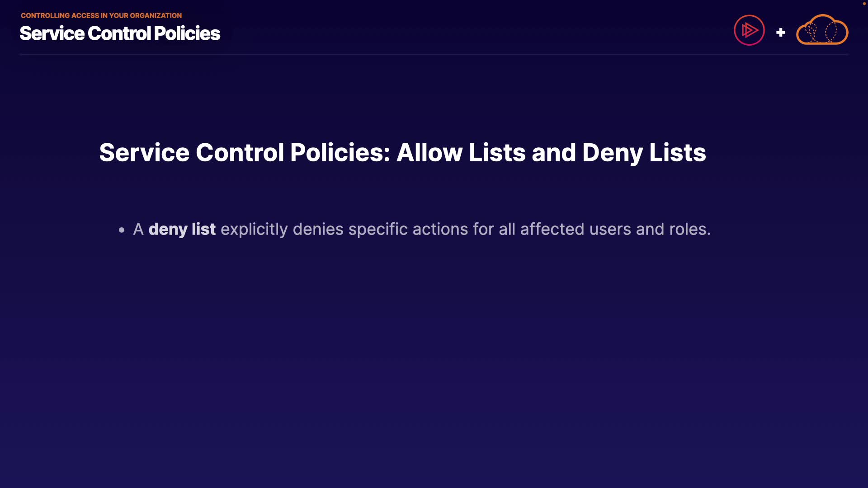Image resolution: width=868 pixels, height=488 pixels.
Task: Click the horizontal divider line under the header
Action: tap(434, 54)
